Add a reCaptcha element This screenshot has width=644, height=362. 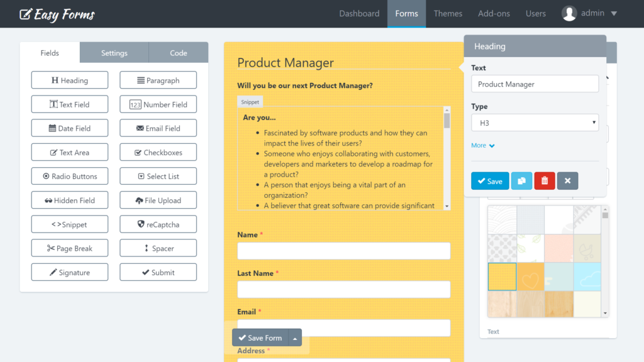point(158,224)
